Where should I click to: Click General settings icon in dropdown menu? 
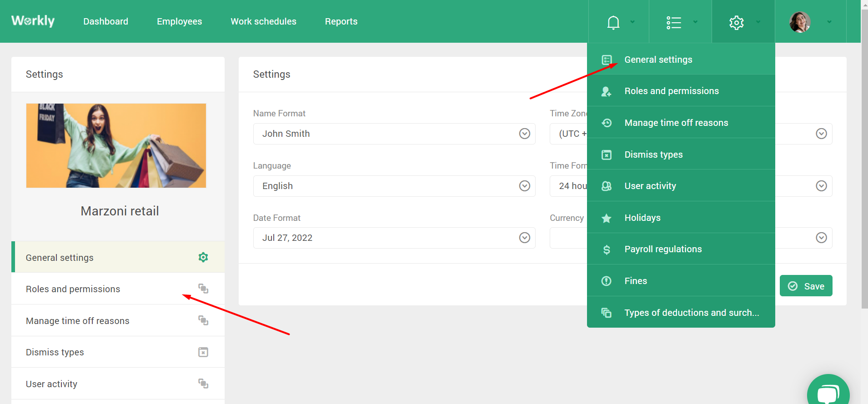click(607, 60)
